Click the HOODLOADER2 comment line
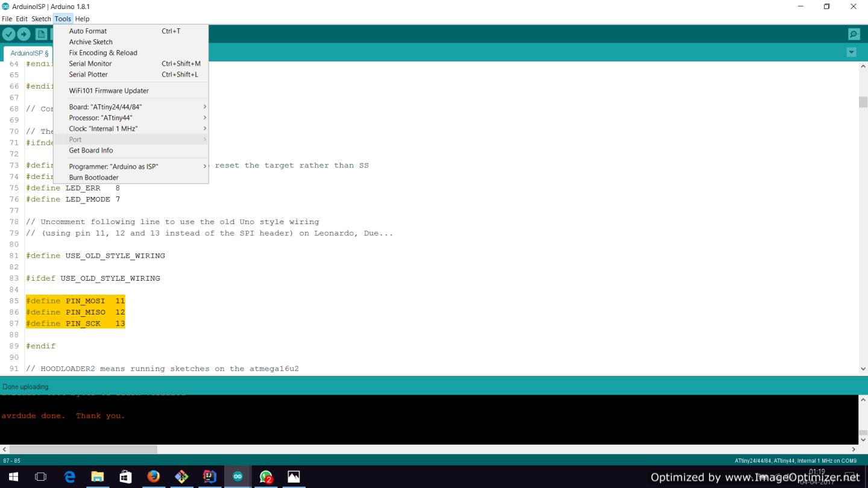This screenshot has width=868, height=488. coord(162,369)
